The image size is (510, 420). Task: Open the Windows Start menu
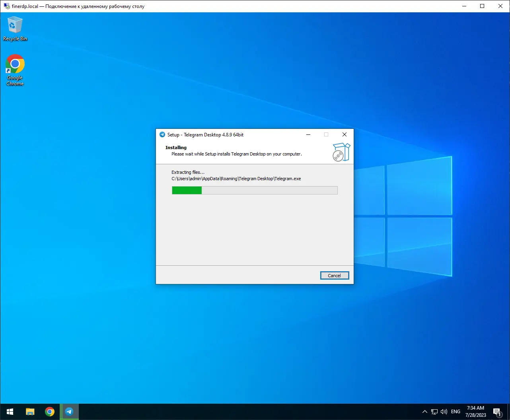pyautogui.click(x=10, y=412)
